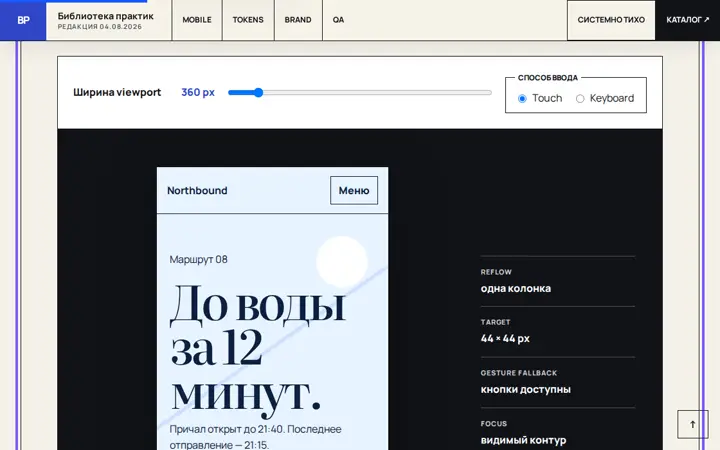Viewport: 720px width, 450px height.
Task: Click the scroll-to-top arrow button
Action: coord(692,424)
